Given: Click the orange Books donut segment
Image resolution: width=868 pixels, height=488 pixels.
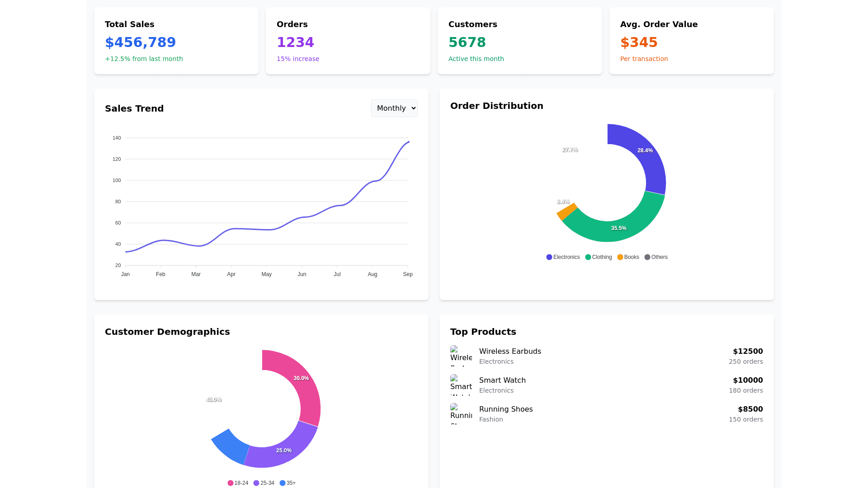Looking at the screenshot, I should [x=566, y=212].
